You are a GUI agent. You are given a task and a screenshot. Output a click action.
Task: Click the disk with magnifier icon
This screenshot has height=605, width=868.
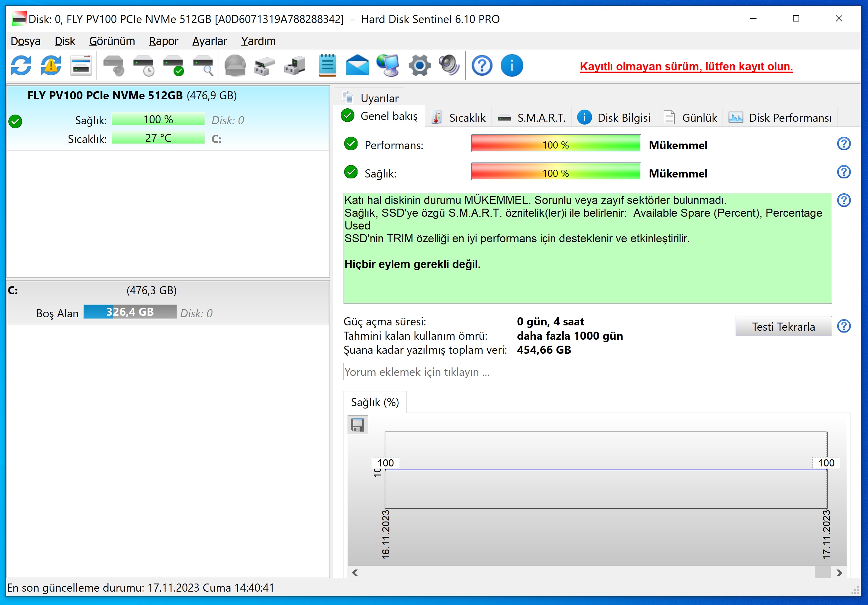(x=203, y=66)
